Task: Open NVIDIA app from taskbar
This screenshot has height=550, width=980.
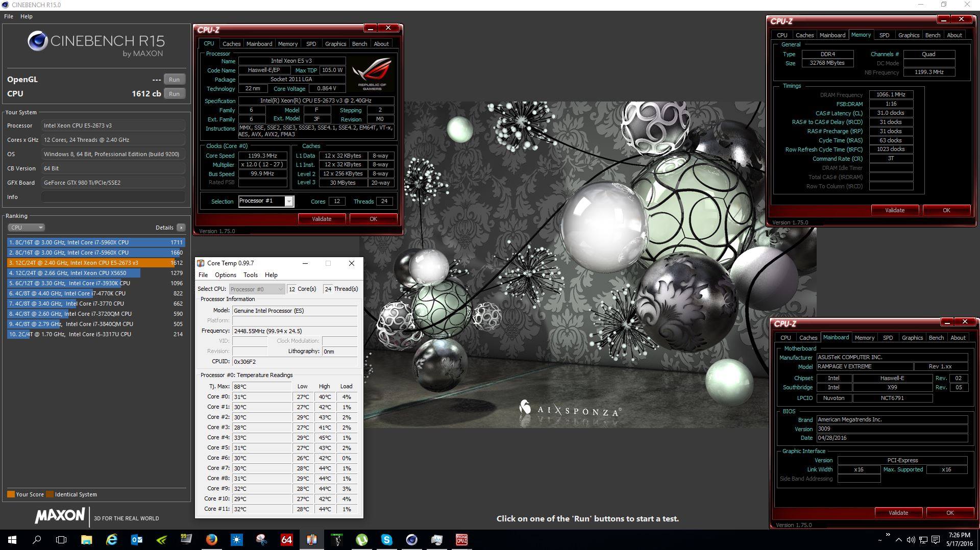Action: coord(161,540)
